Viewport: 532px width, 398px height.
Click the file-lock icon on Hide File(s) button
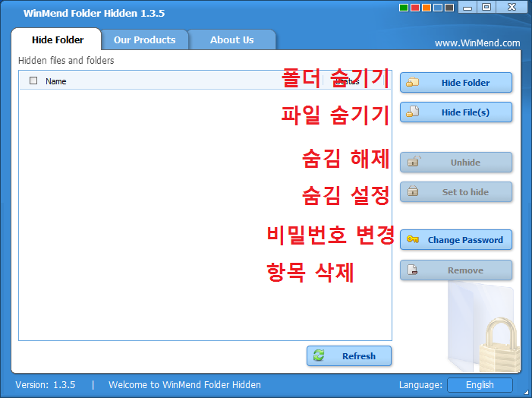click(413, 112)
